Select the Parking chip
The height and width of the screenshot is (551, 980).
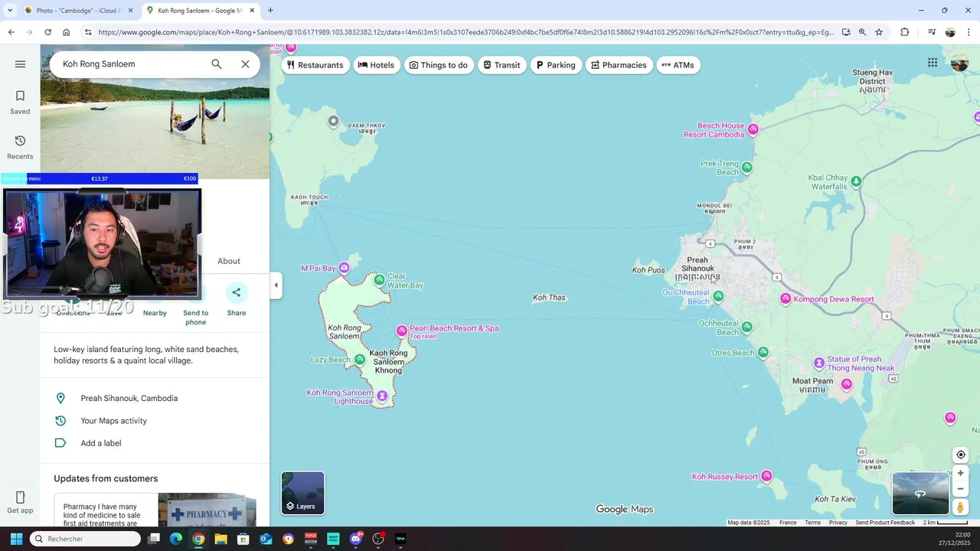[556, 65]
